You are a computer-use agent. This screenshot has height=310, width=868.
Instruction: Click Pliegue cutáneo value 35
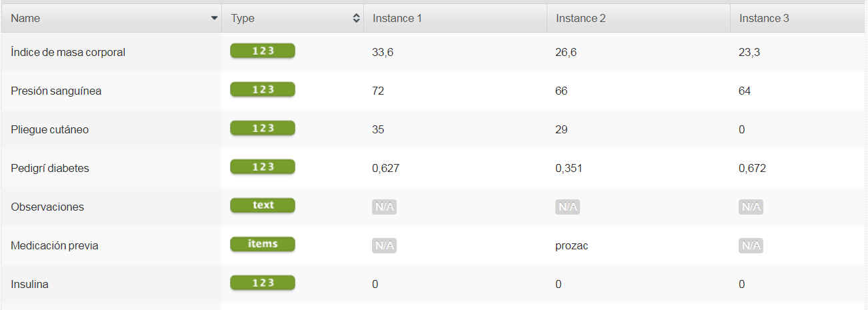coord(378,129)
